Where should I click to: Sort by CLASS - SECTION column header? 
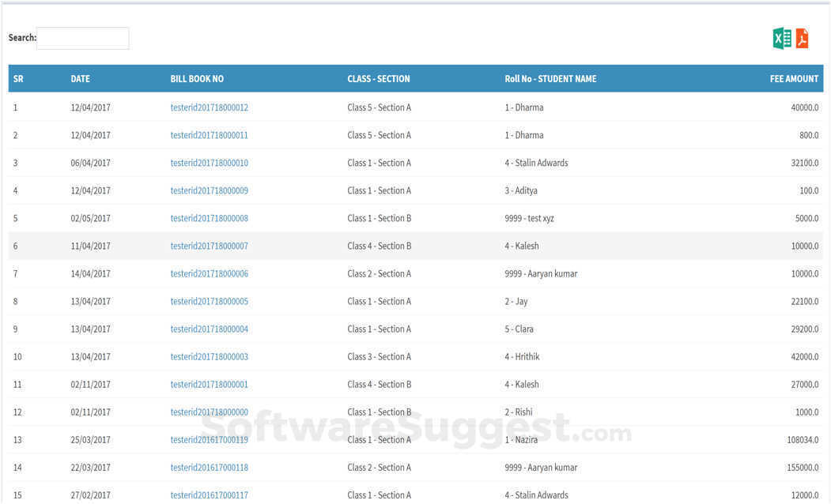(379, 79)
